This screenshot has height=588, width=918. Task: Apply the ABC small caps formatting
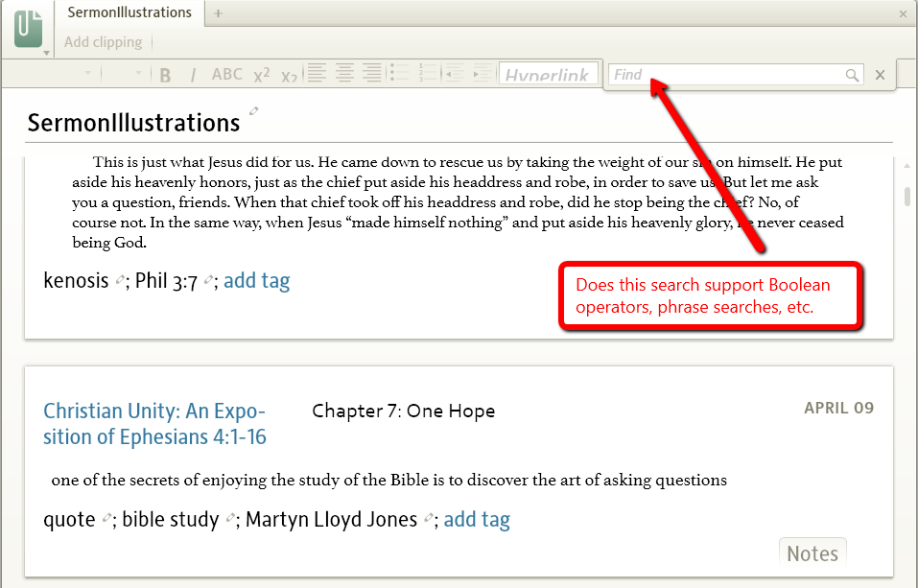[226, 75]
